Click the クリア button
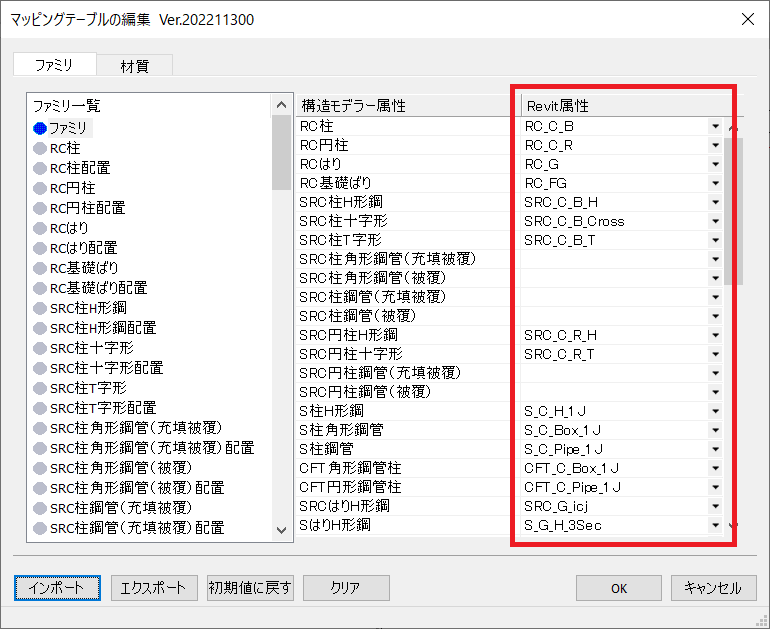Viewport: 770px width, 629px height. click(x=346, y=588)
